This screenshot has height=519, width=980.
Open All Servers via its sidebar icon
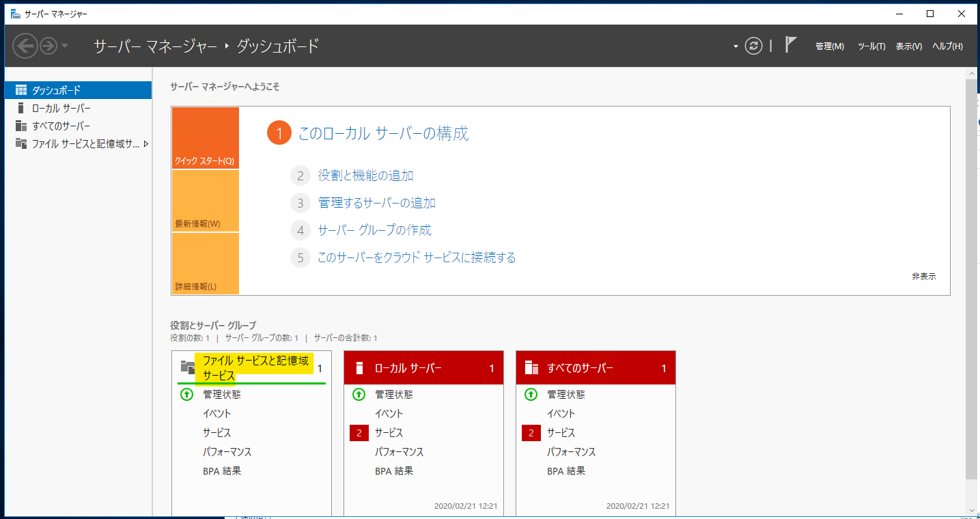point(20,126)
